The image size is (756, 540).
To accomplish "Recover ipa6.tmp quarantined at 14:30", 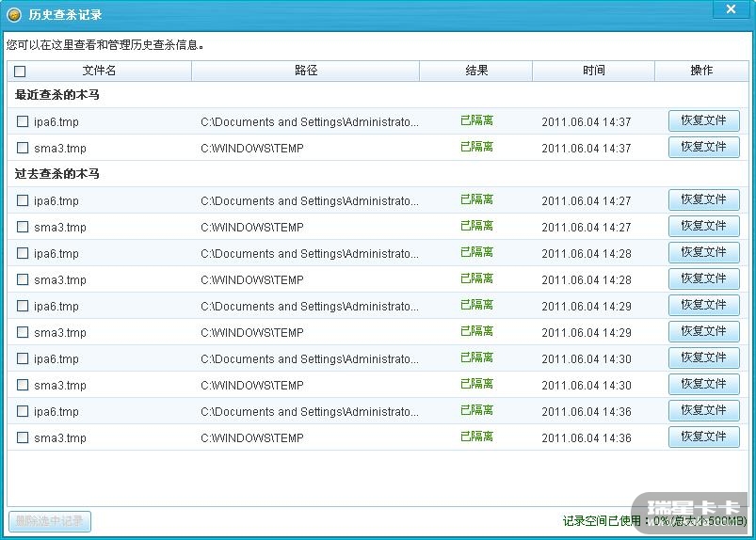I will (x=704, y=357).
